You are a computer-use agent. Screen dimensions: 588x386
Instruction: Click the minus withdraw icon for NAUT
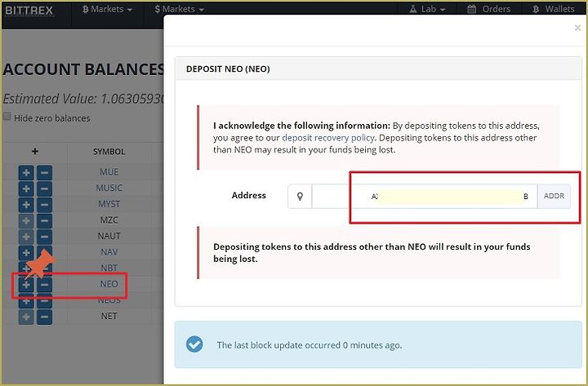[44, 237]
